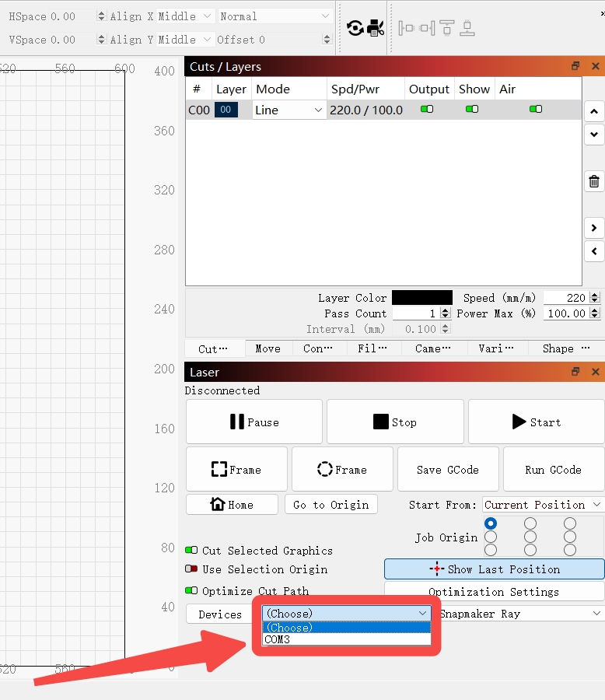
Task: Click the Spd/Pwr value 220.0 / 100.0
Action: [366, 110]
